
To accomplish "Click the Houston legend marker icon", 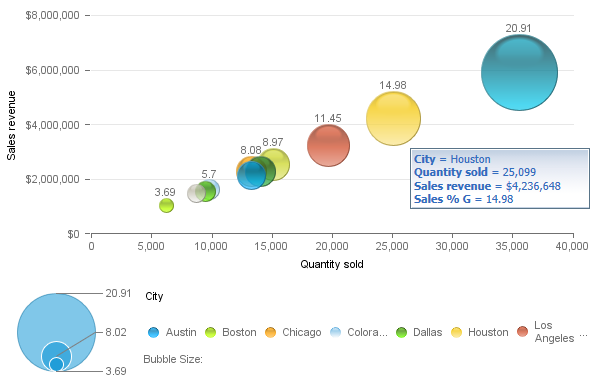I will pos(457,332).
